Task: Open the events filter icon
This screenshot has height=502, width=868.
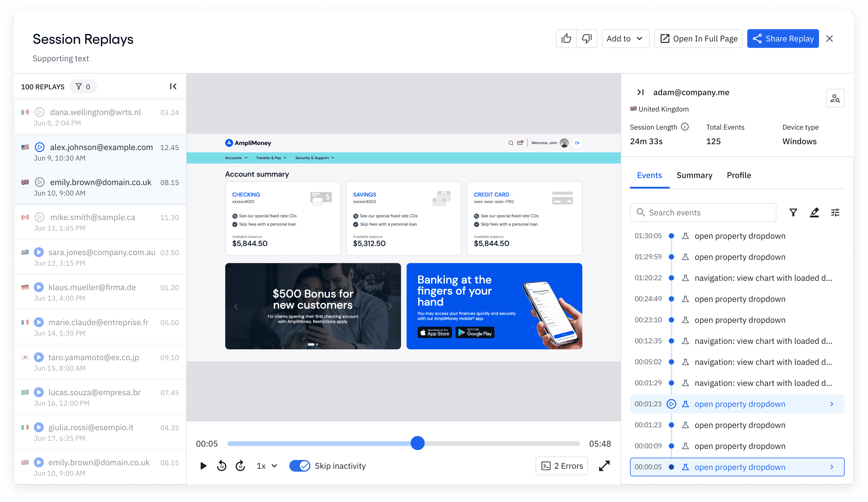Action: click(x=793, y=212)
